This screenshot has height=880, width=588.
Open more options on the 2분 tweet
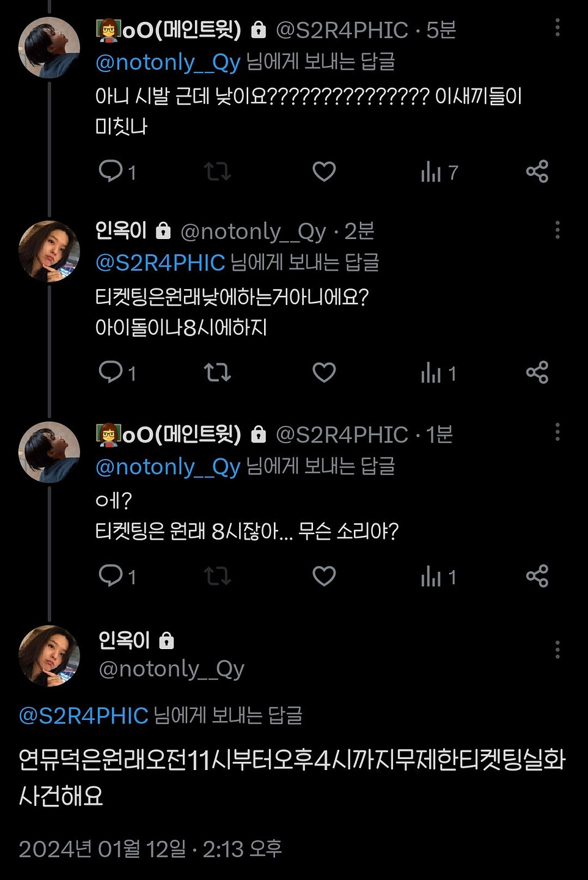coord(557,230)
